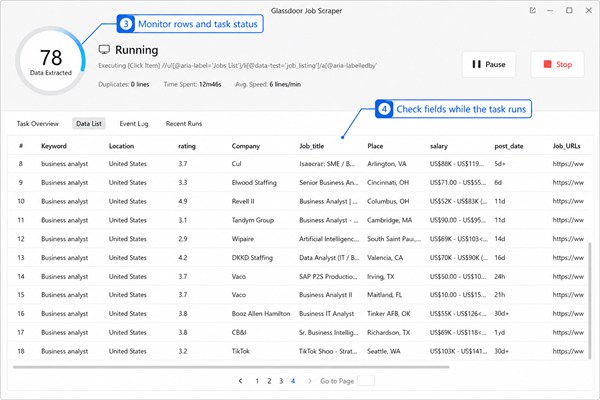Click the TikTok company cell

pos(241,351)
